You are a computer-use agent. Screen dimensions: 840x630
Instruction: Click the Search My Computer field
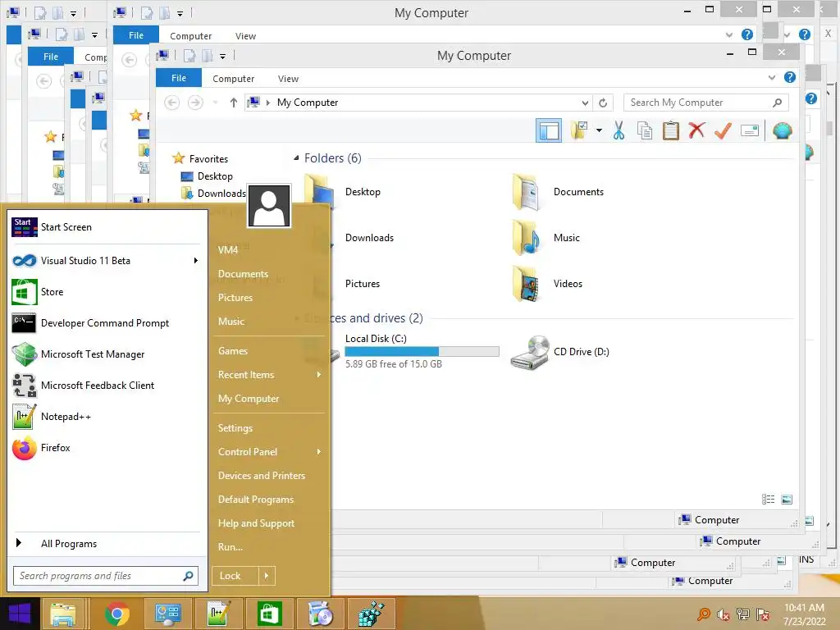tap(705, 103)
